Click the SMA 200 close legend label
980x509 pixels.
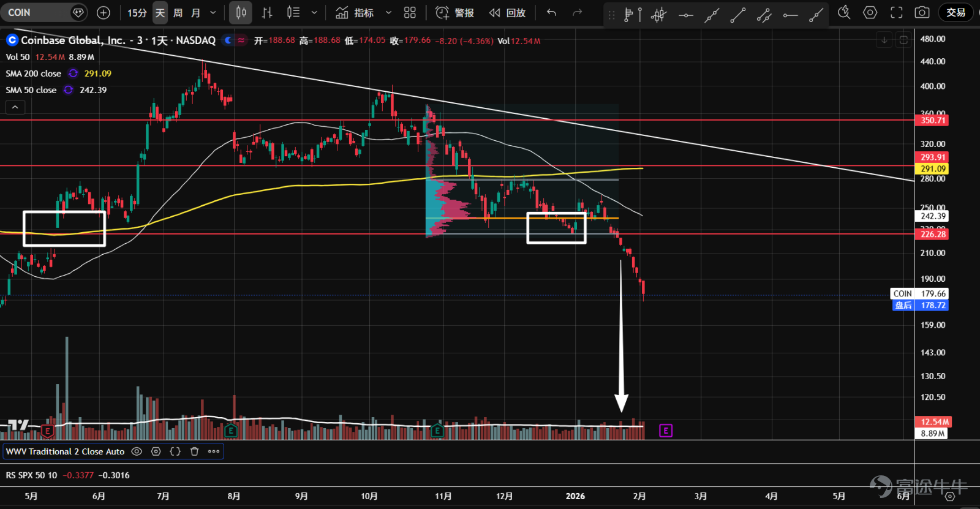pyautogui.click(x=34, y=74)
